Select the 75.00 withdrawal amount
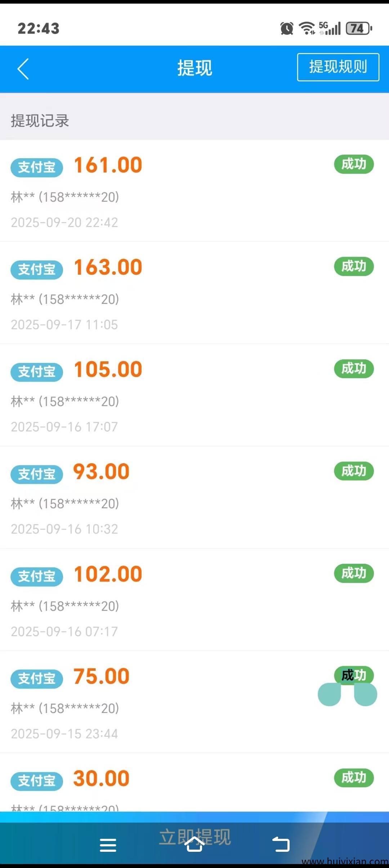Viewport: 389px width, 868px height. click(101, 676)
